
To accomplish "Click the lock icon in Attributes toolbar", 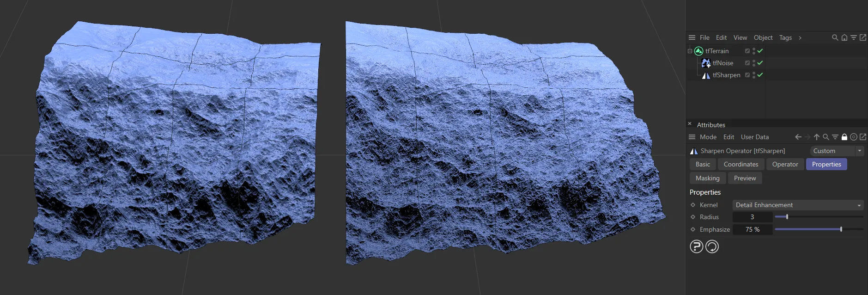I will (x=844, y=137).
